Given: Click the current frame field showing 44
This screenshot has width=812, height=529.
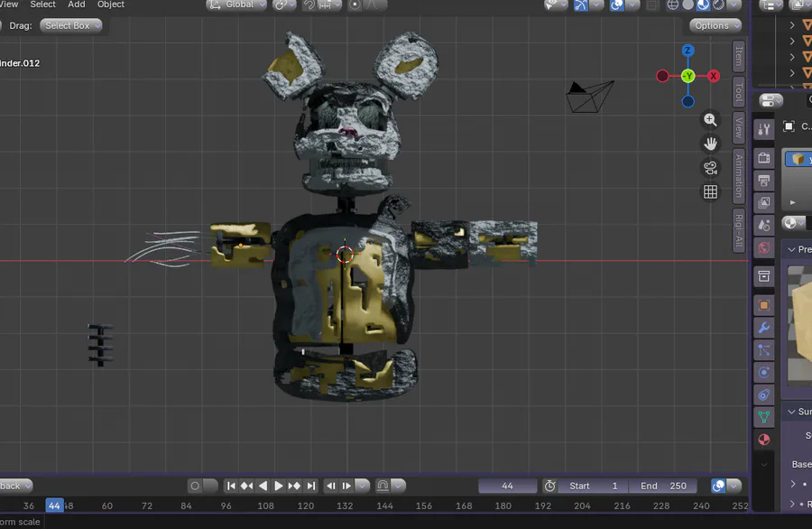Looking at the screenshot, I should pyautogui.click(x=507, y=486).
